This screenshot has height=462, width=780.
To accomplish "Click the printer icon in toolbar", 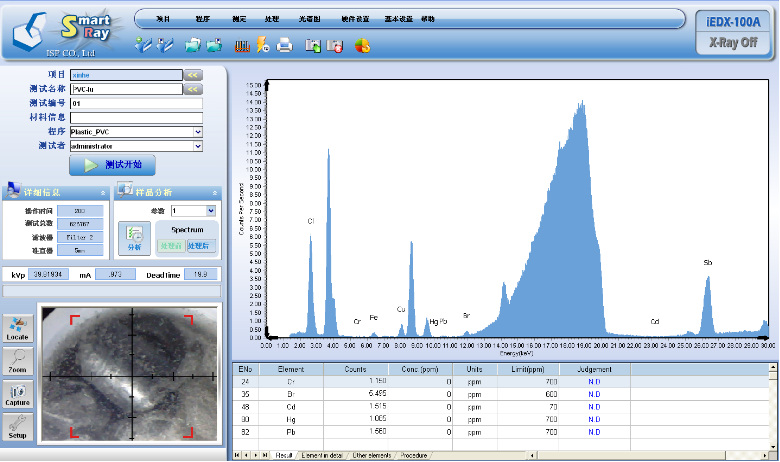I will (x=285, y=44).
